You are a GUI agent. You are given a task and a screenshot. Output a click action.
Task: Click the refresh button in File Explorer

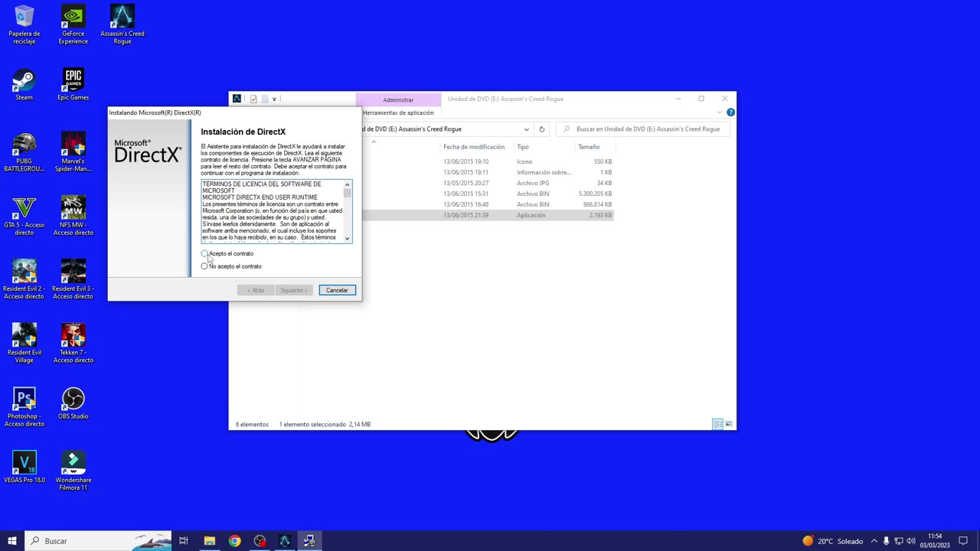[541, 129]
